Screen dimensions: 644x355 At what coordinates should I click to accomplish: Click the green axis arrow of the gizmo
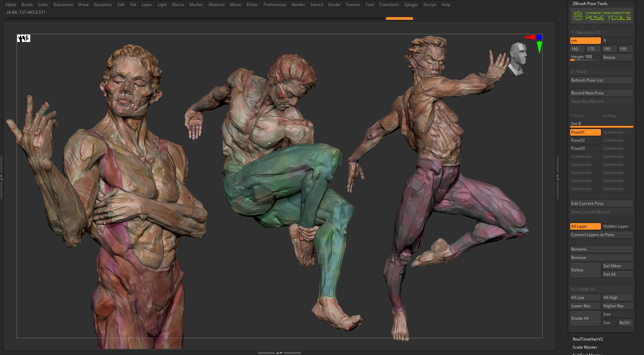(539, 47)
